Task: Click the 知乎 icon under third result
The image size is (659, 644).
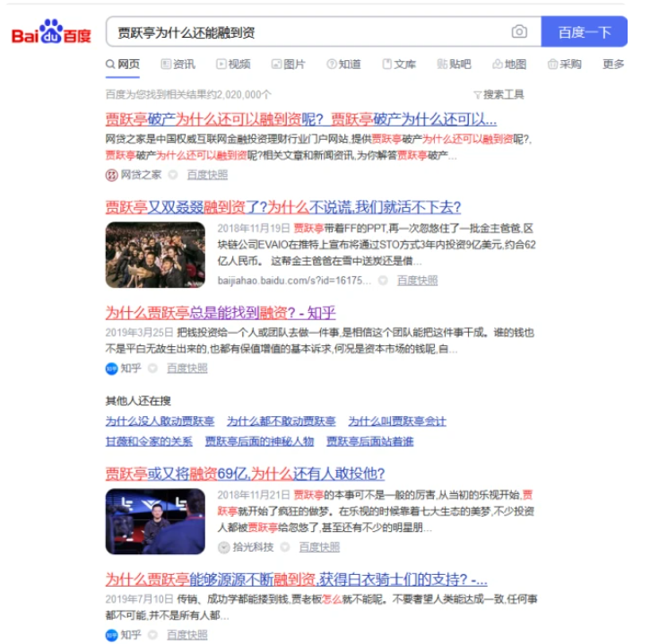Action: 111,368
